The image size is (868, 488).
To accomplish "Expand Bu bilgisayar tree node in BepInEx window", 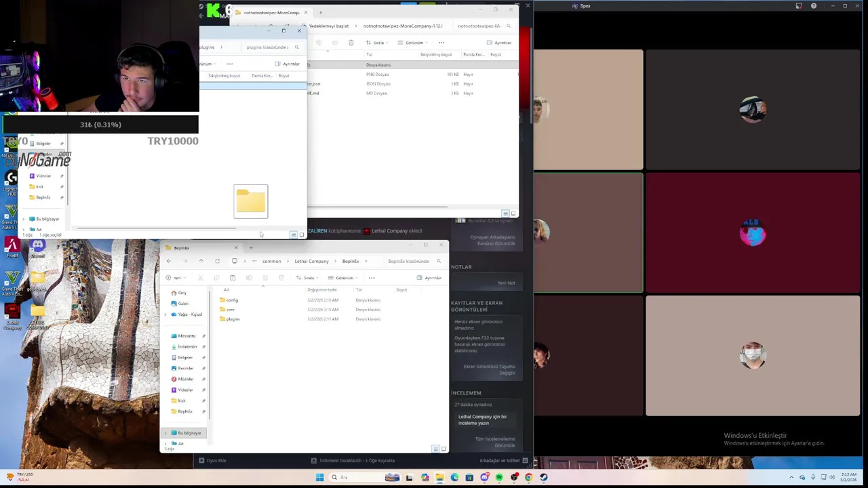I will [165, 433].
